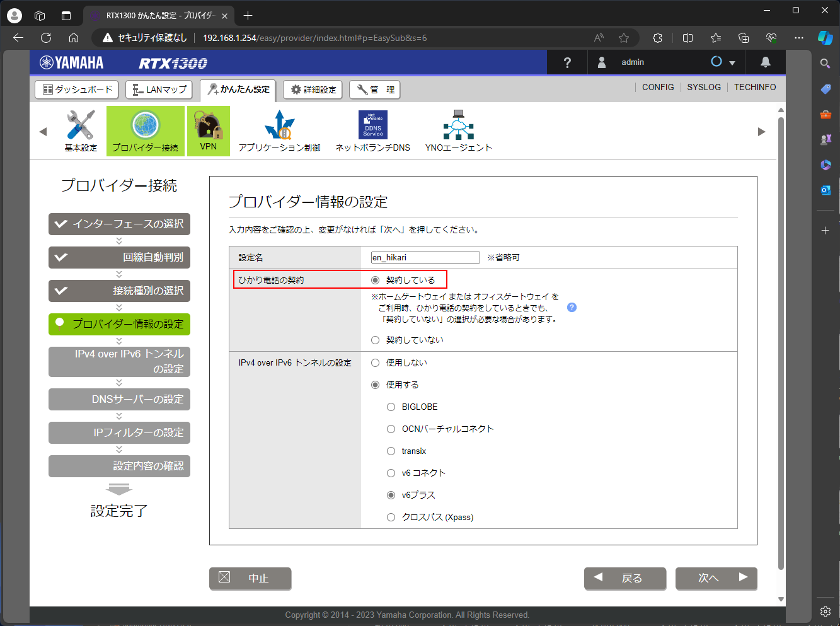Open the YNOエージェント network icon

458,125
